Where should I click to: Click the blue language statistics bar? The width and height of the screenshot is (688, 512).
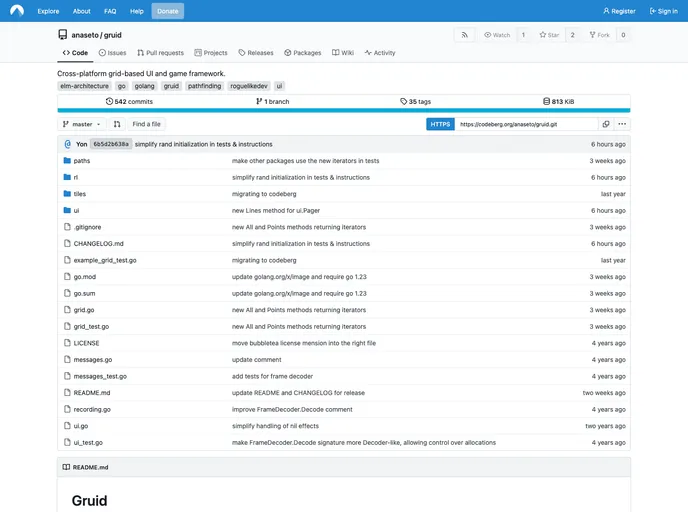pos(344,111)
